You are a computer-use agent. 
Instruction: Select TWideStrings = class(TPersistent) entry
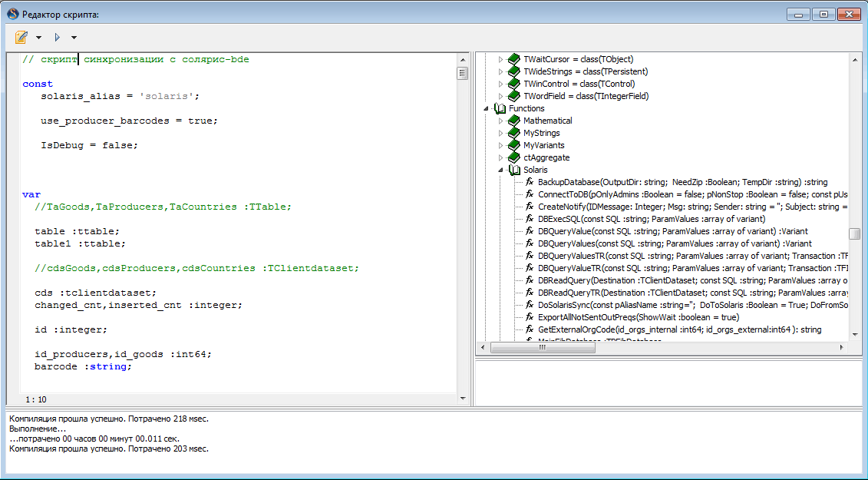(586, 71)
